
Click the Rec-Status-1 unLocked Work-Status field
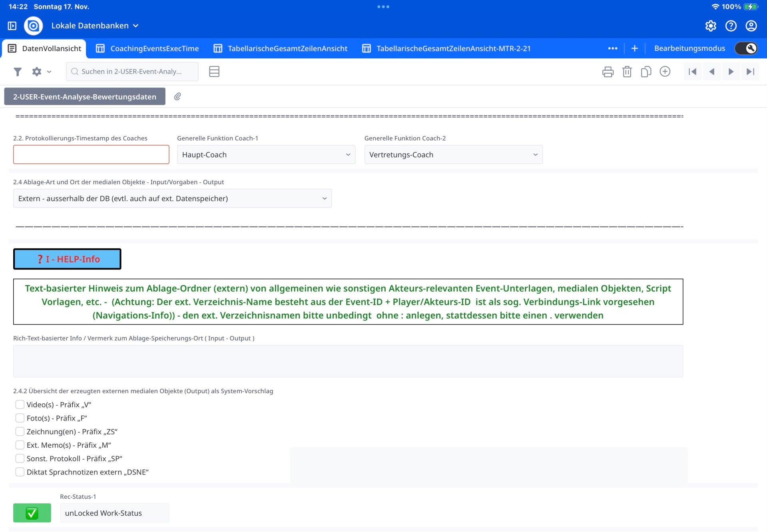coord(115,513)
